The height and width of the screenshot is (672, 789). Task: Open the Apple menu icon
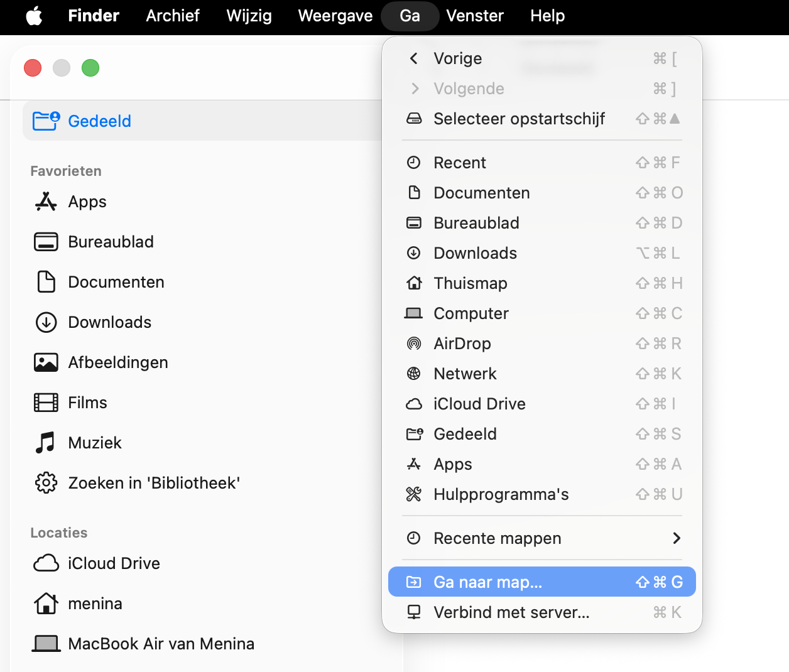click(35, 16)
